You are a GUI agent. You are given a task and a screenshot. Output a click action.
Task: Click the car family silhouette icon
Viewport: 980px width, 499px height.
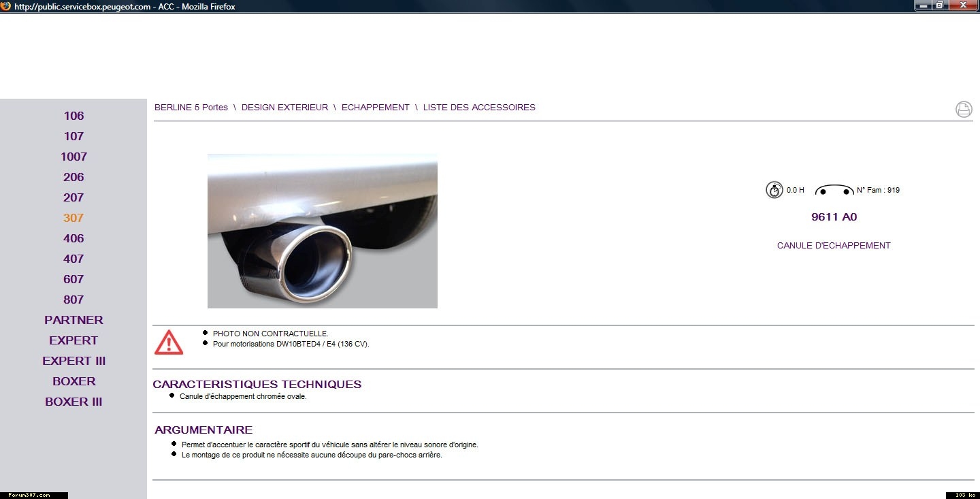[x=834, y=190]
